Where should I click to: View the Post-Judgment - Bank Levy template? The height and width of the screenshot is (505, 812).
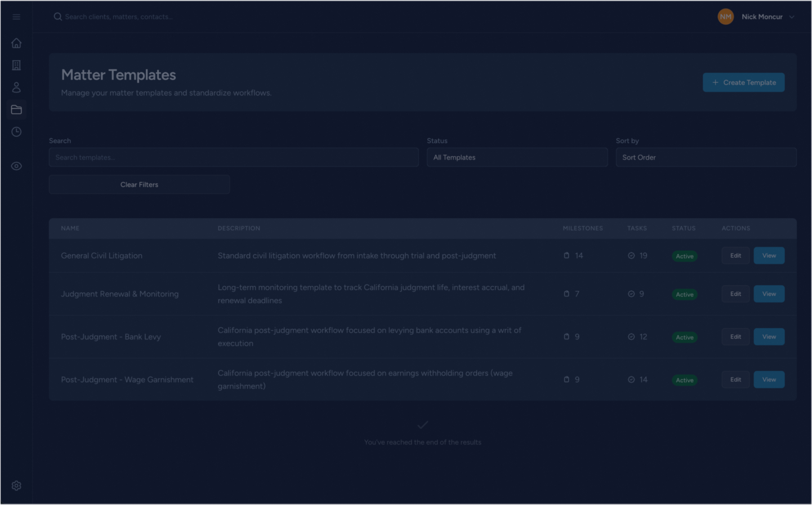[769, 336]
